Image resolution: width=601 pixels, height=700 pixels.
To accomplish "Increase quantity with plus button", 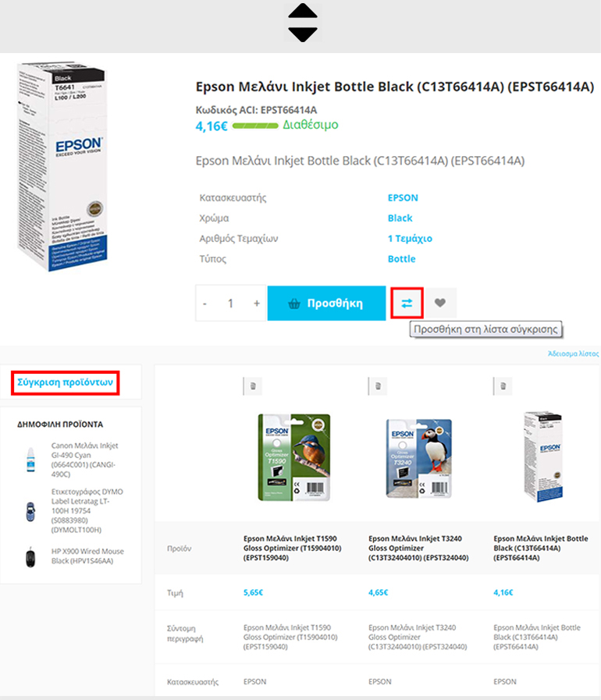I will click(x=257, y=303).
